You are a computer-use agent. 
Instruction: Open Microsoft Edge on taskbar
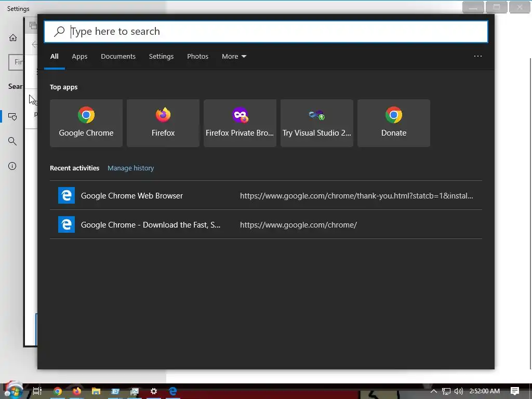click(172, 391)
